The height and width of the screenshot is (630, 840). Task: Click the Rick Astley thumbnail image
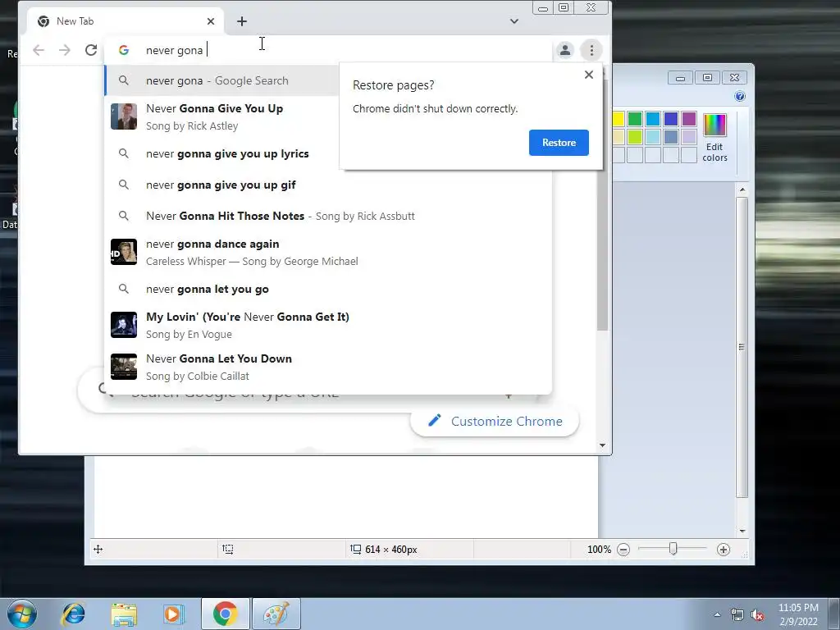point(124,116)
